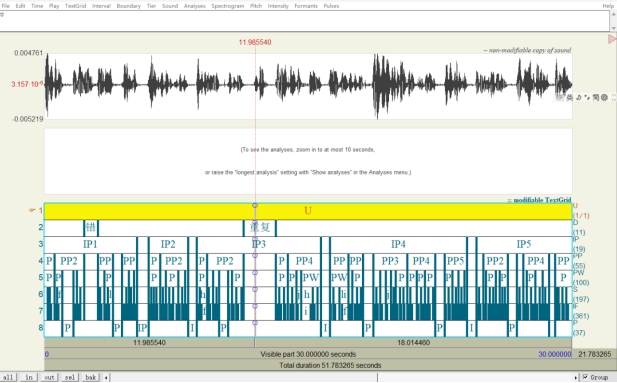Image resolution: width=617 pixels, height=383 pixels.
Task: Select the IP4 interval in tier 3
Action: coord(398,244)
